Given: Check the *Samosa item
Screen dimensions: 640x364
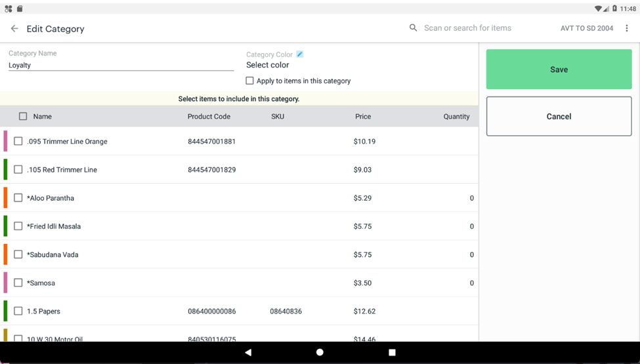Looking at the screenshot, I should tap(18, 283).
